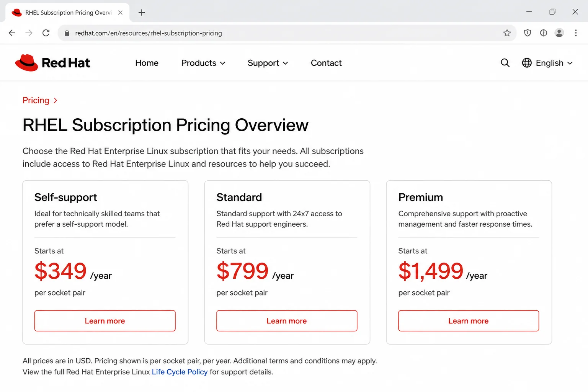Click the Self-support card heading

pos(66,197)
